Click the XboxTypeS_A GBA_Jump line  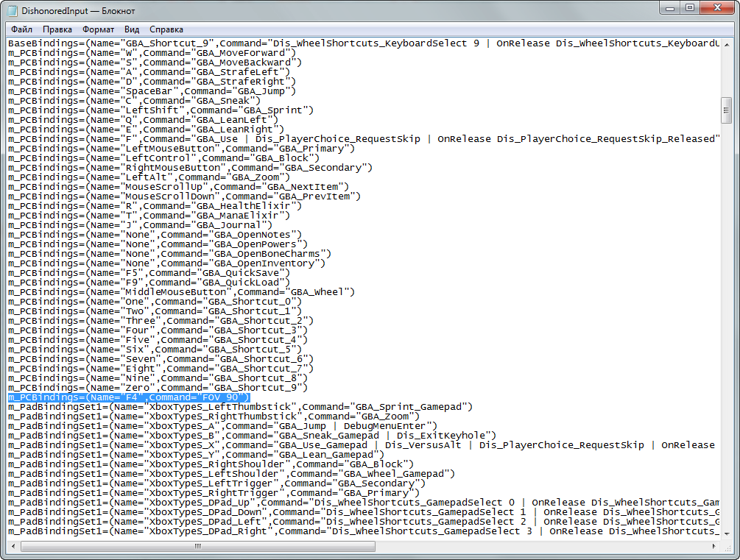click(223, 425)
